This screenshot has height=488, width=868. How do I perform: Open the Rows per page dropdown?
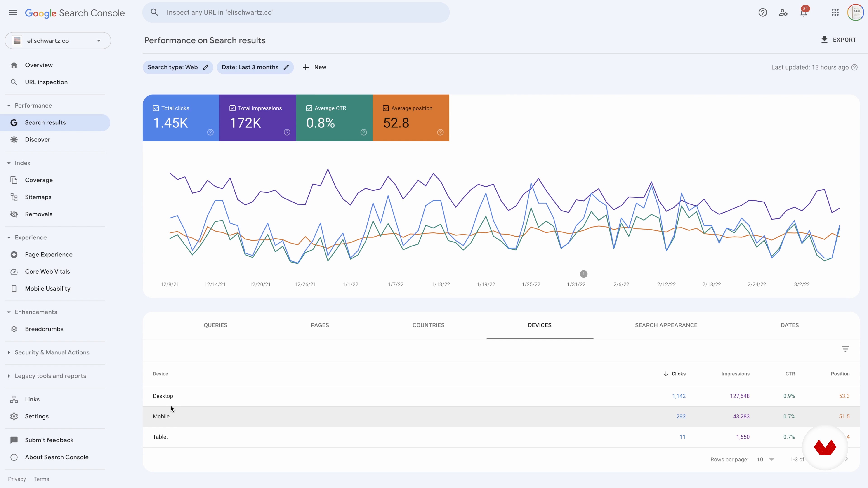pyautogui.click(x=765, y=459)
